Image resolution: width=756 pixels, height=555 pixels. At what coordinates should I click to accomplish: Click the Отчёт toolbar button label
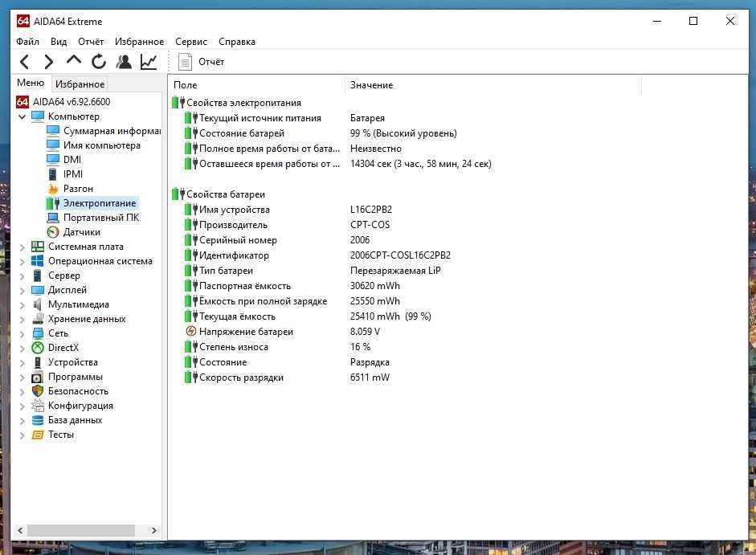pyautogui.click(x=211, y=62)
